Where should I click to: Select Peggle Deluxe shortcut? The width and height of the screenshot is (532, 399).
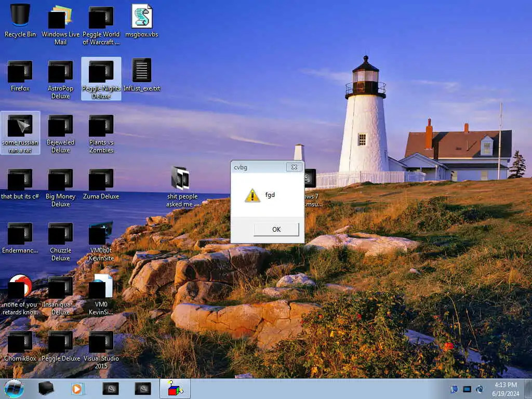(60, 345)
